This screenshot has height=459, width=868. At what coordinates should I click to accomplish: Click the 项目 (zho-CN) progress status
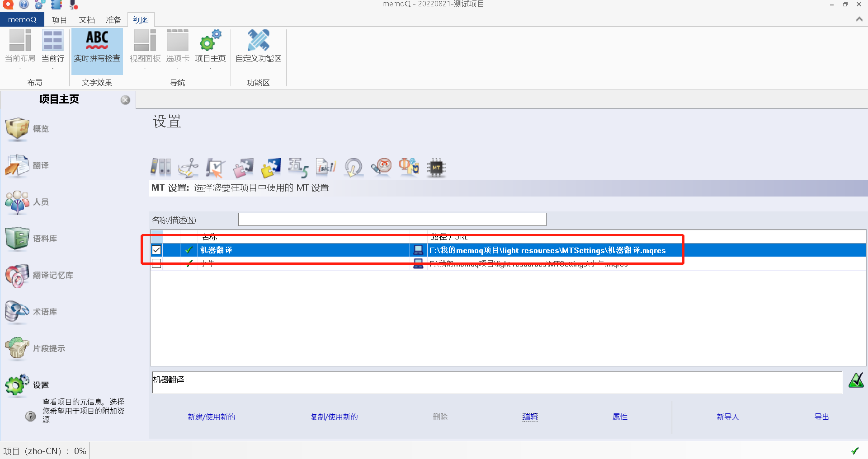[45, 451]
